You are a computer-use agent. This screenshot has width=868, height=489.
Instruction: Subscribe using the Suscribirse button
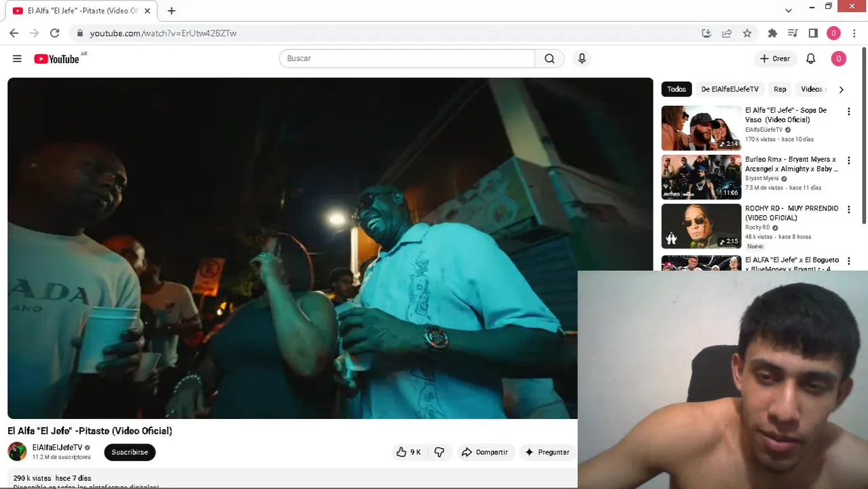pos(130,452)
